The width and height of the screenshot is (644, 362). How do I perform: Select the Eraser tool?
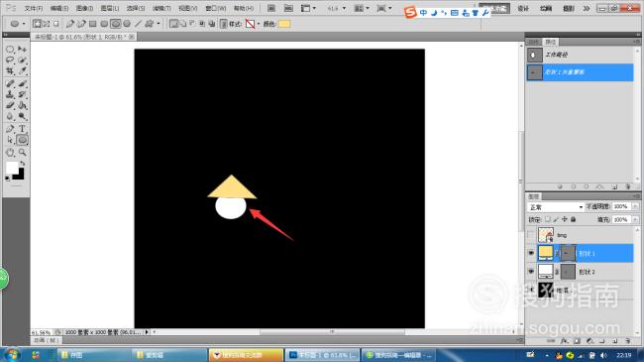click(10, 105)
